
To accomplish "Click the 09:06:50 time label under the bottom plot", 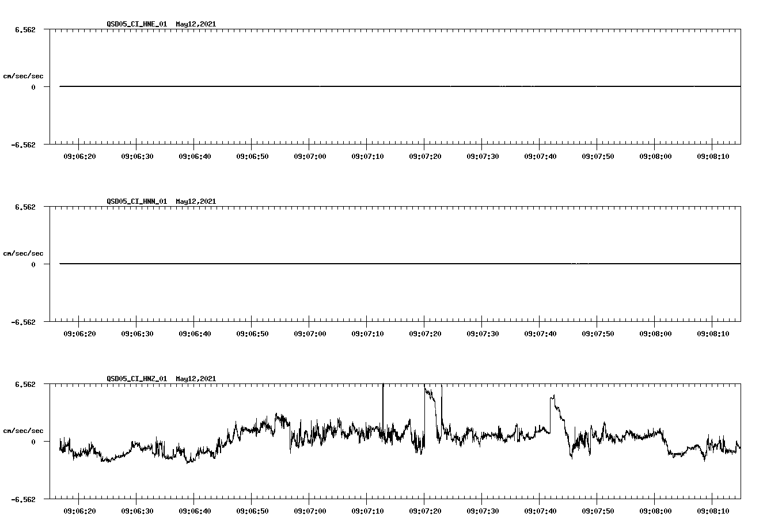I will pyautogui.click(x=252, y=510).
